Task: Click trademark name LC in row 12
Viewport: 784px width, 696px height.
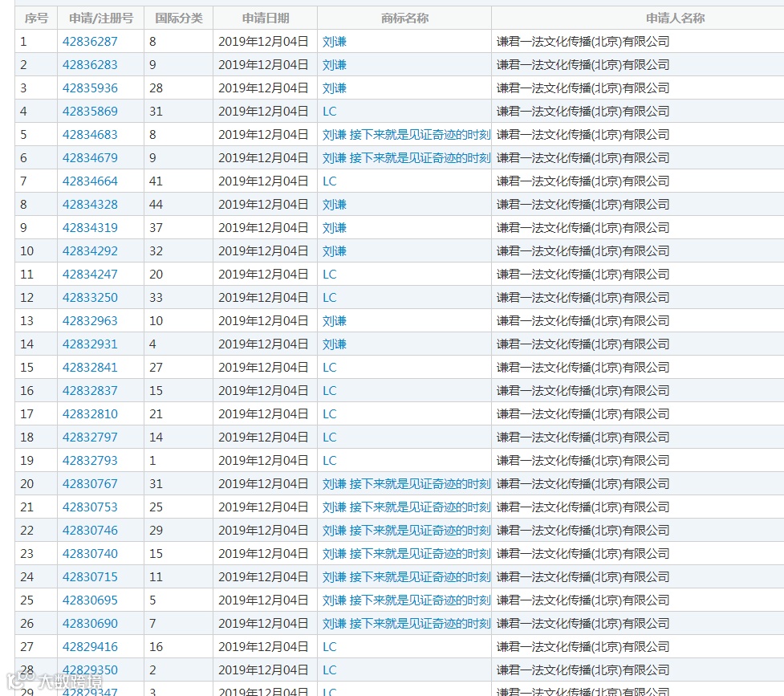Action: click(330, 298)
